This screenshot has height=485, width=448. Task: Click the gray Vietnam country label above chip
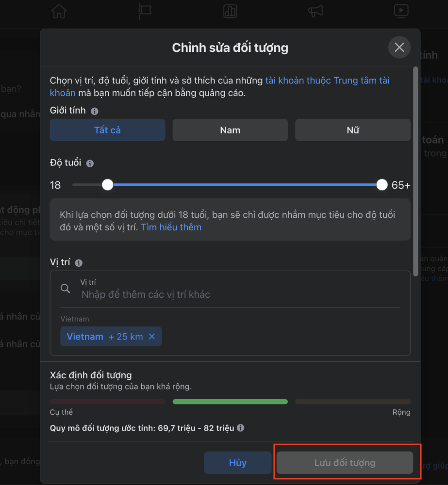coord(75,319)
